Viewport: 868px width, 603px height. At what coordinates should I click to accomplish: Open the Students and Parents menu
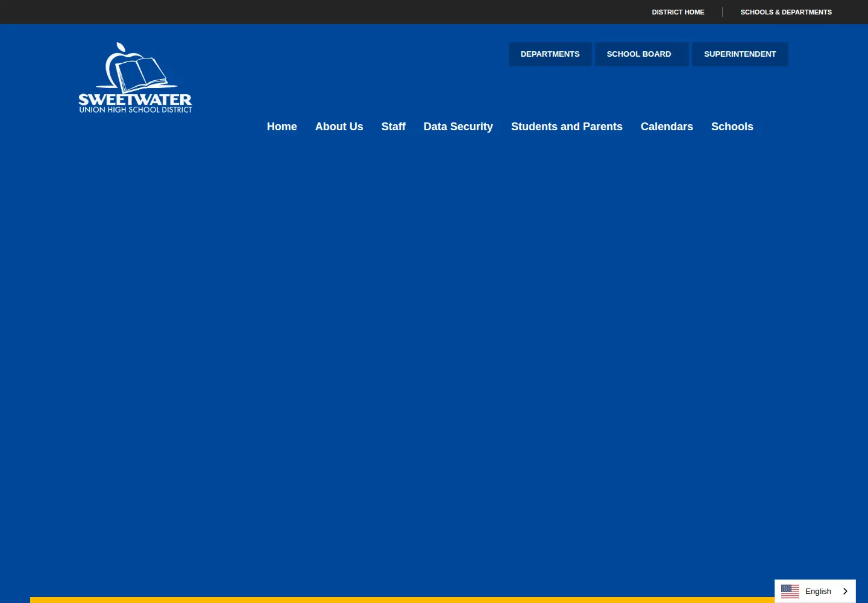567,127
